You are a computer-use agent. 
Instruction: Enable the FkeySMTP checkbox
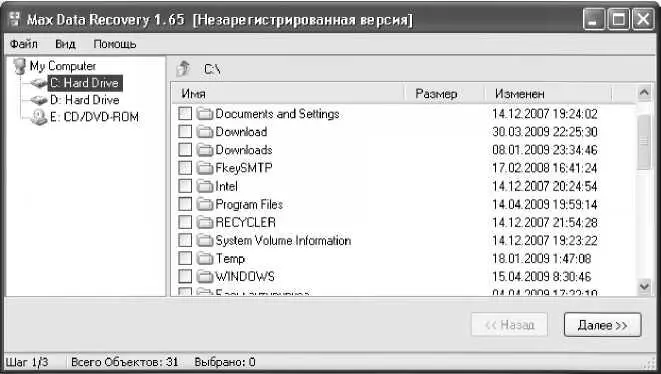(x=185, y=168)
